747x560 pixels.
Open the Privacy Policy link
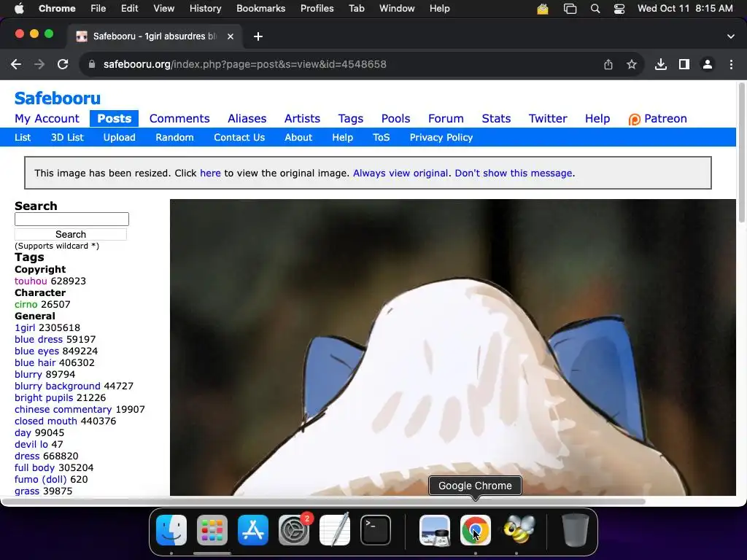(x=441, y=138)
